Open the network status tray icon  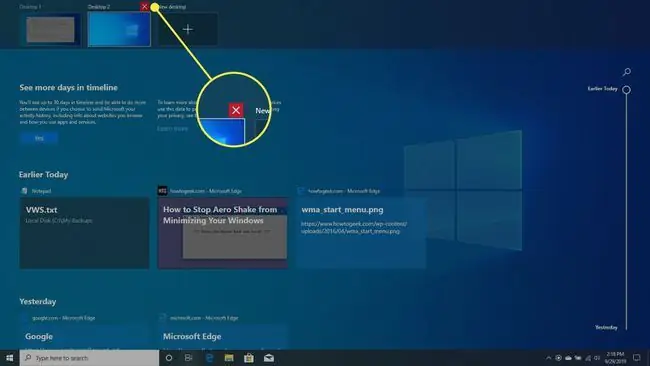coord(588,358)
